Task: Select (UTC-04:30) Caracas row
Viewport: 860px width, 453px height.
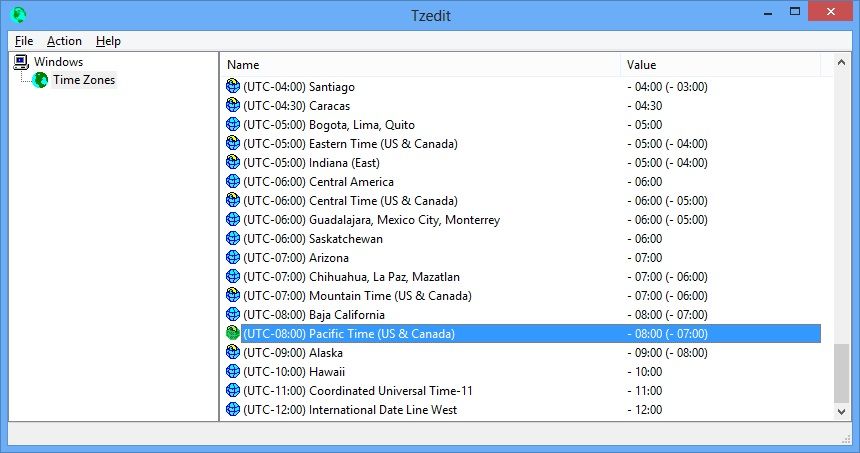Action: [523, 105]
